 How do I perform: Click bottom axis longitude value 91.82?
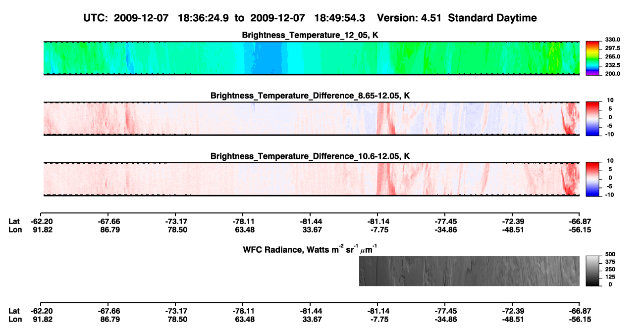click(42, 320)
